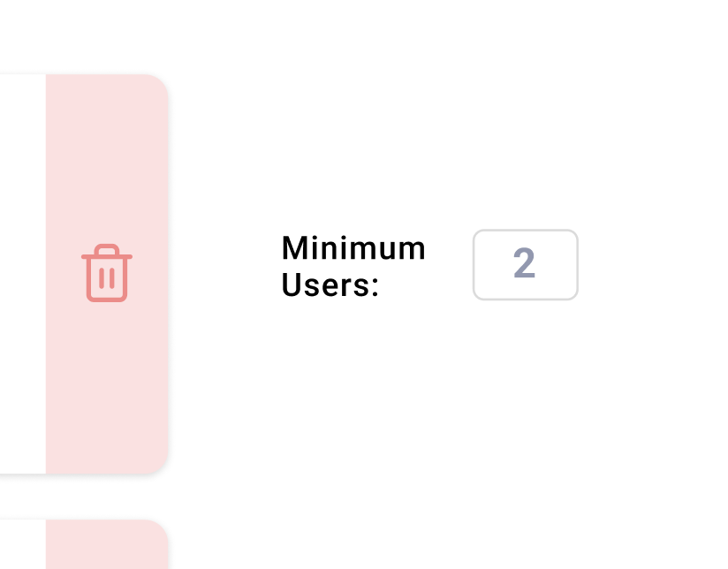Click the Minimum Users number field

[525, 265]
